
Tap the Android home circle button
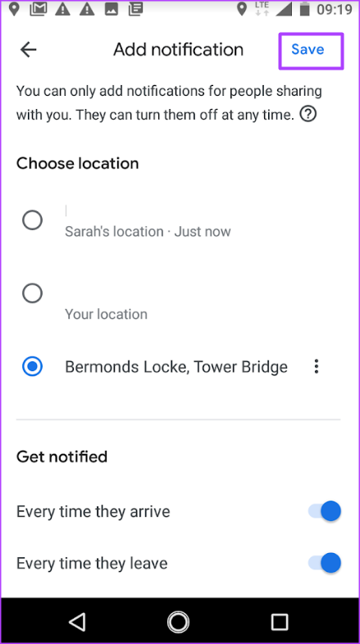(178, 621)
